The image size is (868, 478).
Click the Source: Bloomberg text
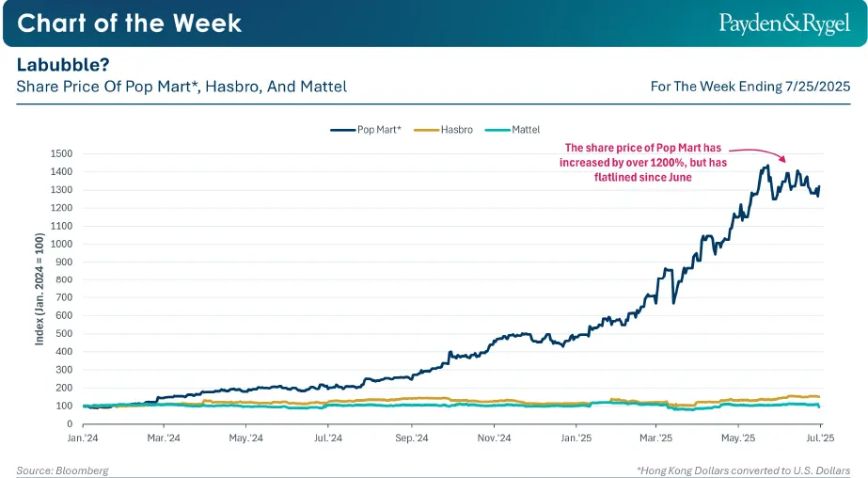(x=63, y=470)
